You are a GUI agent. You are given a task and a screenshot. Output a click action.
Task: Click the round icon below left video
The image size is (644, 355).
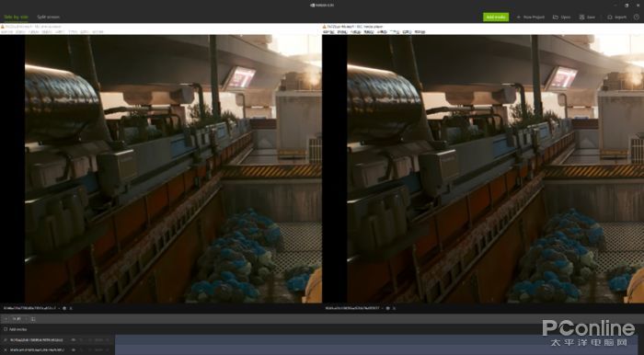click(64, 308)
